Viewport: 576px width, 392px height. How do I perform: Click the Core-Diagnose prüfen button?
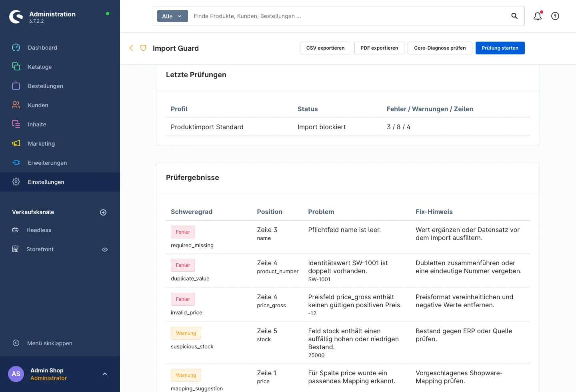point(440,48)
